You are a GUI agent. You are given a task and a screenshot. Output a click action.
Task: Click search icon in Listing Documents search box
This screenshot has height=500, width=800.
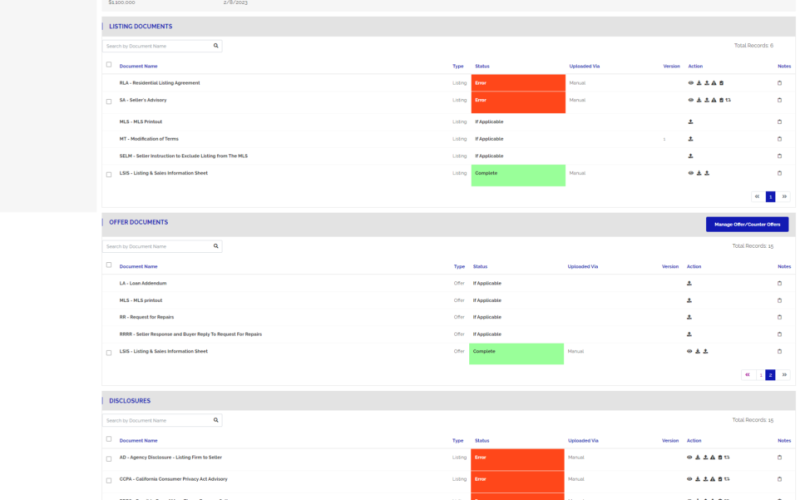click(x=215, y=46)
